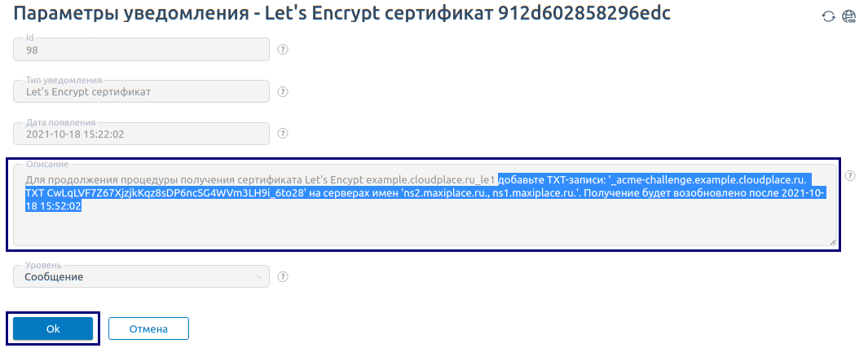Click help icon beside Описание textarea
The width and height of the screenshot is (868, 357).
(x=850, y=175)
